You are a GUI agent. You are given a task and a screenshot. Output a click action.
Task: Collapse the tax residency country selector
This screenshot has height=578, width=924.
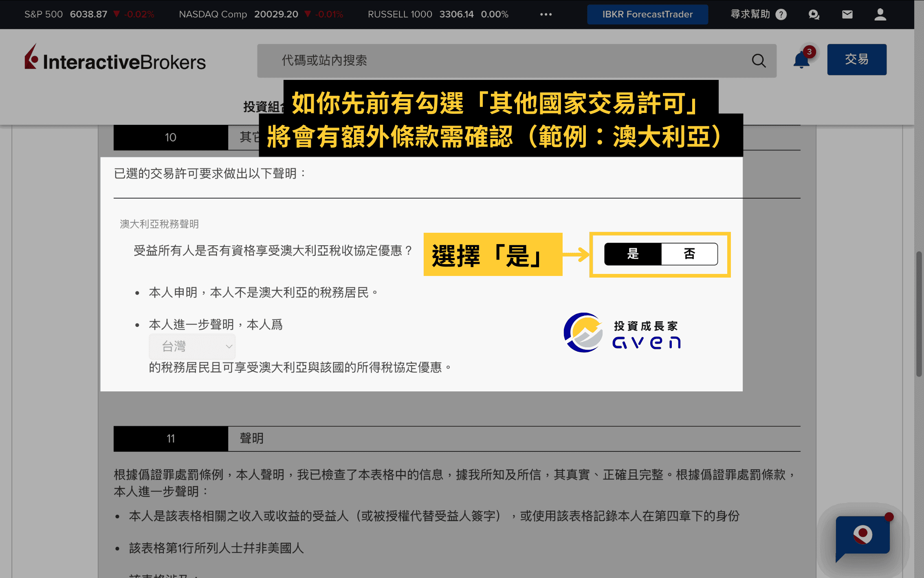click(x=228, y=346)
